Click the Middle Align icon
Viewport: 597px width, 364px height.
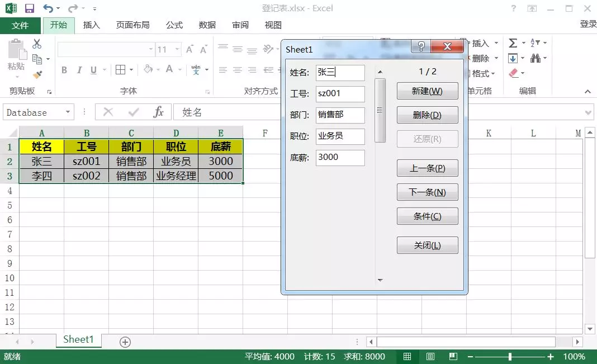[x=238, y=49]
